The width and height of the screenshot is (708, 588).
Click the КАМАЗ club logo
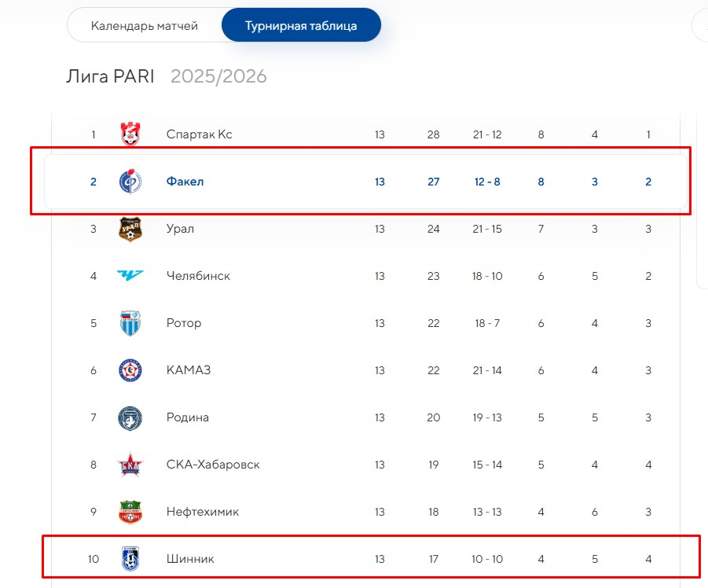pyautogui.click(x=130, y=370)
